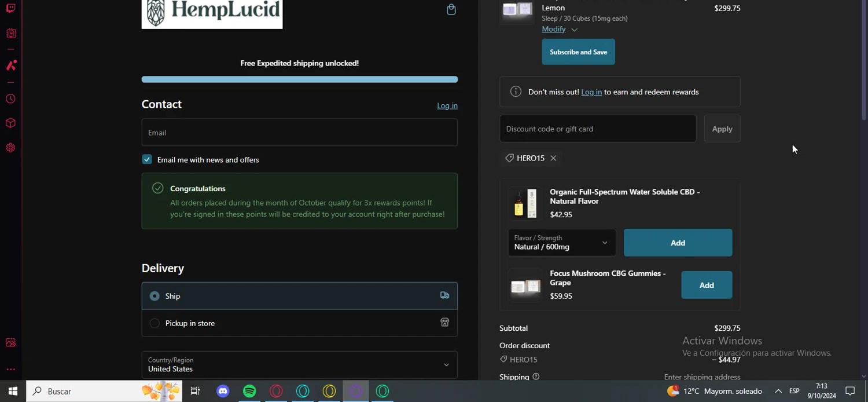Open the purple Opera taskbar icon
The width and height of the screenshot is (868, 402).
(356, 392)
